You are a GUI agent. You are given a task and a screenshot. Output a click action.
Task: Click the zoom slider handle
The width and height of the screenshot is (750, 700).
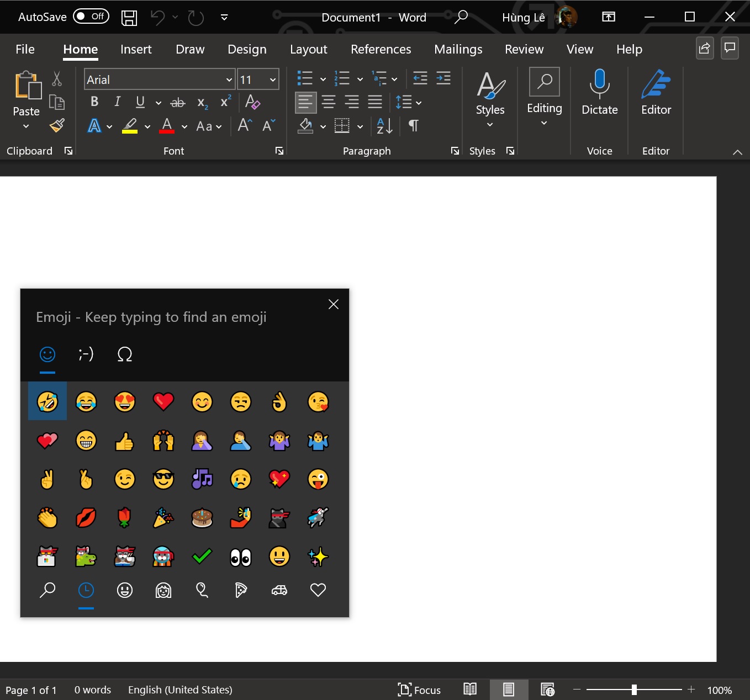tap(634, 690)
